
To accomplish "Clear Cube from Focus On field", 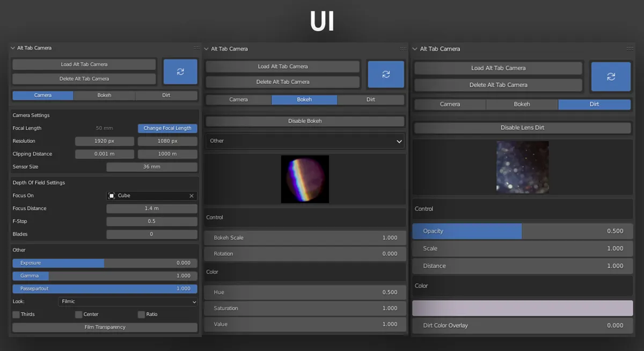I will [x=191, y=196].
